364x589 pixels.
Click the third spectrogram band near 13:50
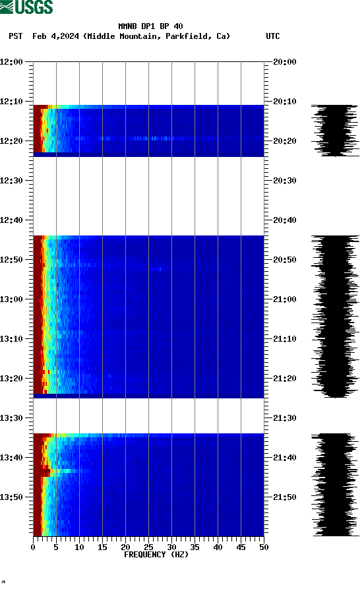point(149,485)
